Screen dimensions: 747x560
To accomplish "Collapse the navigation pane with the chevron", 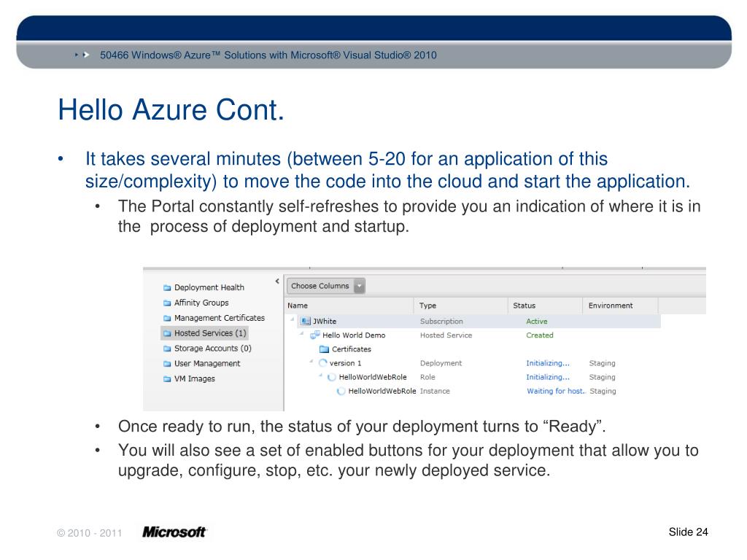I will click(277, 281).
